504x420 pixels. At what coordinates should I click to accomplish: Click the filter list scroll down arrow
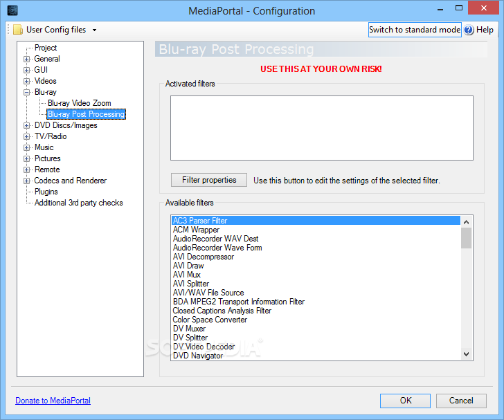466,354
